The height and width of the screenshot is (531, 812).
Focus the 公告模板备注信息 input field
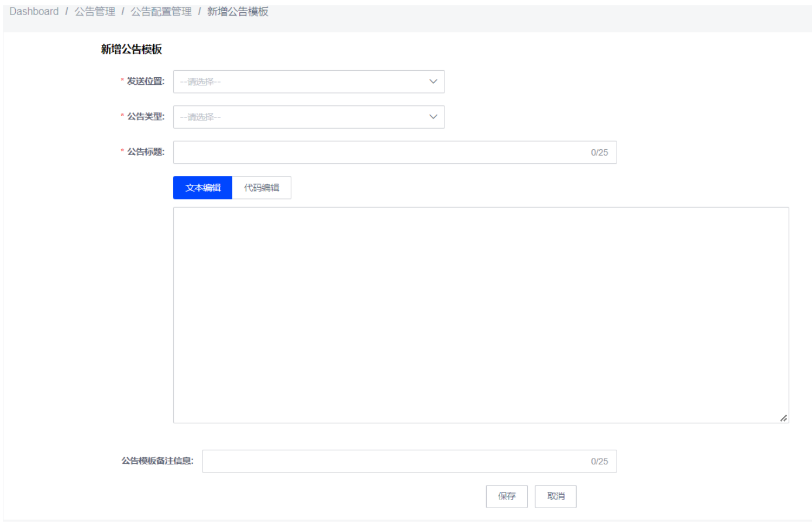point(409,461)
